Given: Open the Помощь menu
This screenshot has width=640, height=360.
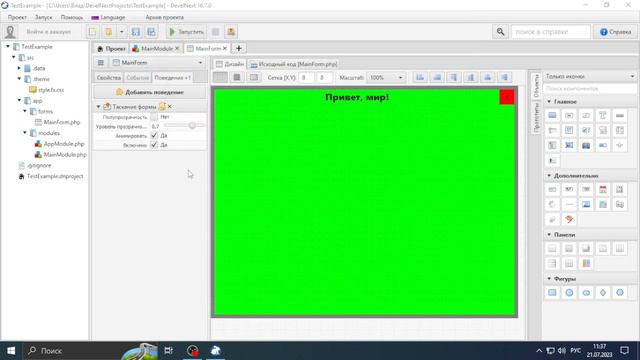Looking at the screenshot, I should [x=71, y=18].
